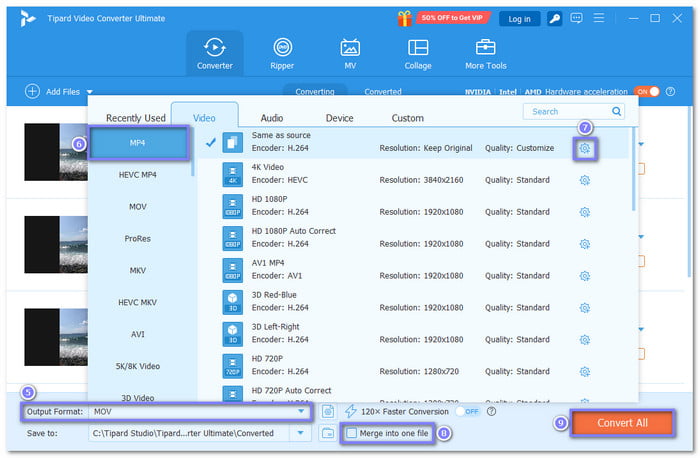Viewport: 700px width, 458px height.
Task: Select MP4 format category
Action: click(138, 143)
